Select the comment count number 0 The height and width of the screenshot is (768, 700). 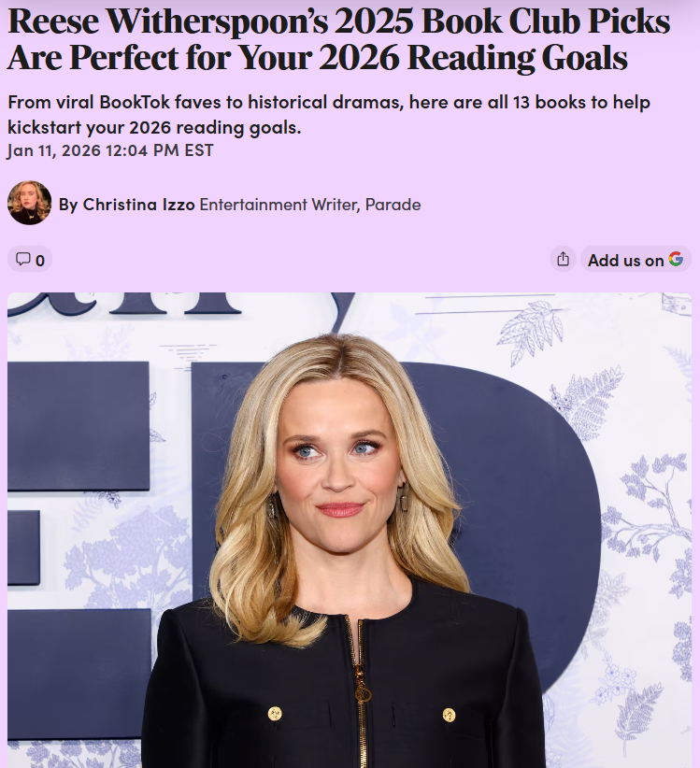tap(40, 260)
